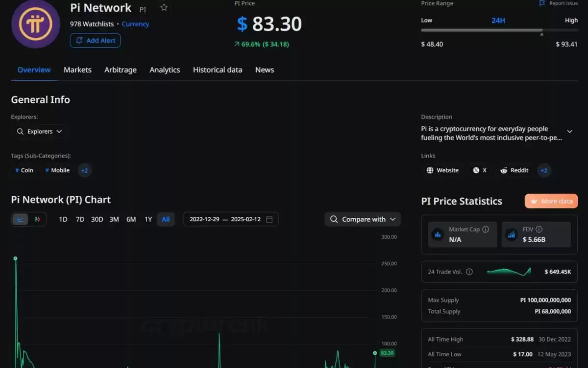Viewport: 588px width, 368px height.
Task: Click the search icon in Compare with
Action: pos(334,219)
